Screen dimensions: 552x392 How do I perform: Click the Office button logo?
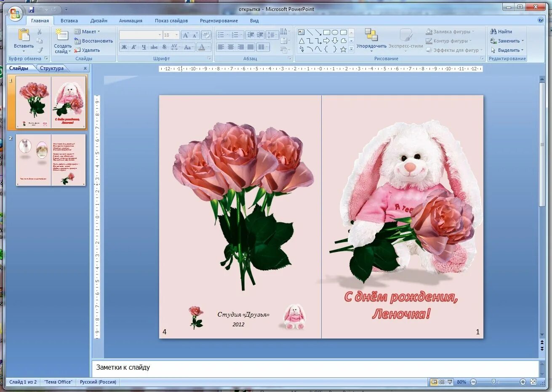pos(15,13)
